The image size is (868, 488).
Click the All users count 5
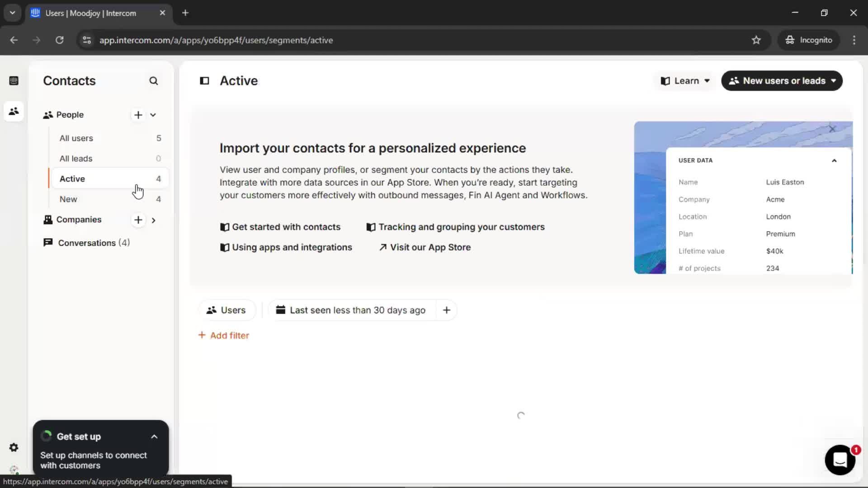(x=159, y=138)
